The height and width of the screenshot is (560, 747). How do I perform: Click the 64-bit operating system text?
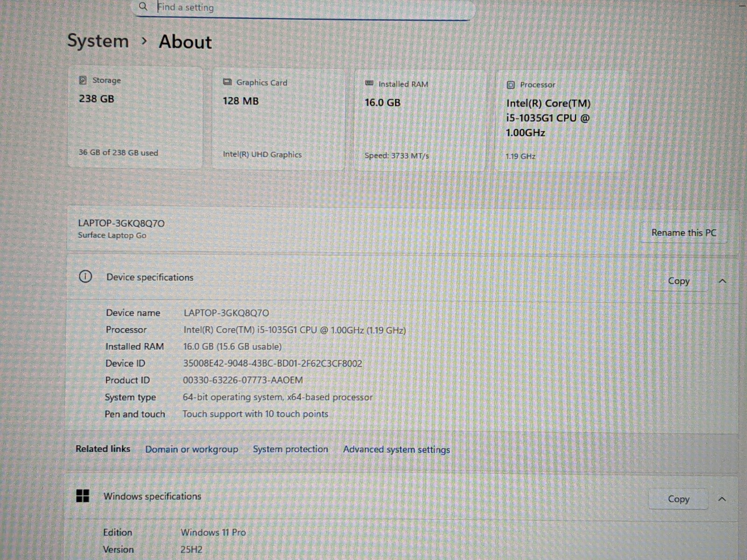click(278, 397)
